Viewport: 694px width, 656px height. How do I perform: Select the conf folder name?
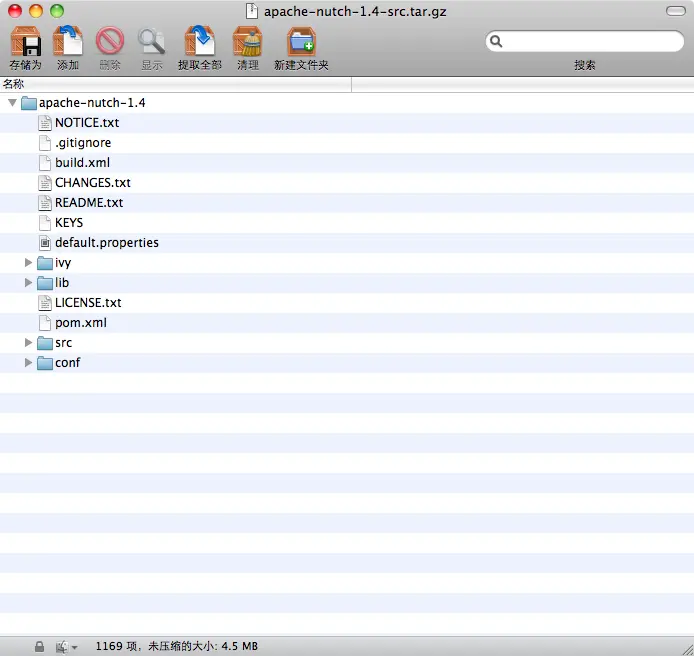[67, 363]
